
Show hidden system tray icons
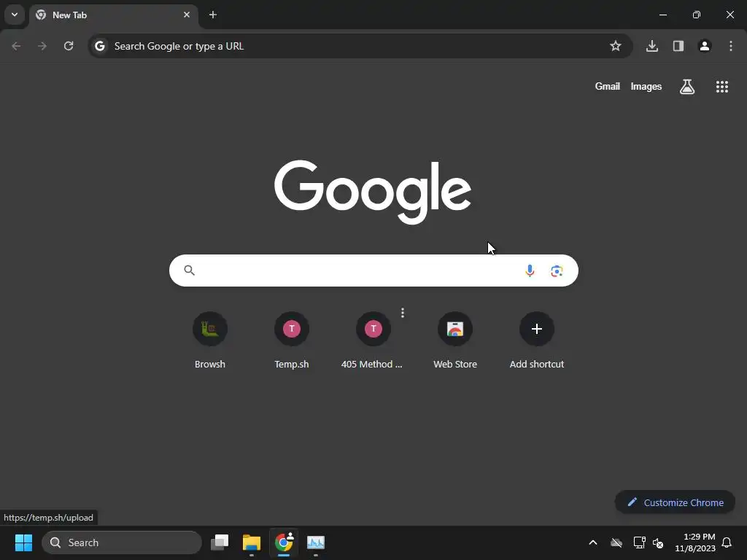pyautogui.click(x=593, y=542)
